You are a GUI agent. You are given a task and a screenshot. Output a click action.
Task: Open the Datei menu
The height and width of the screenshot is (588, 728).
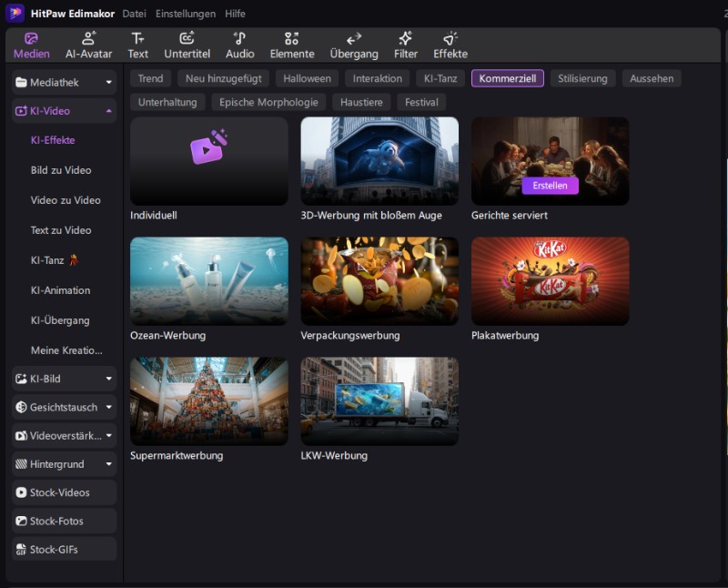click(x=134, y=14)
